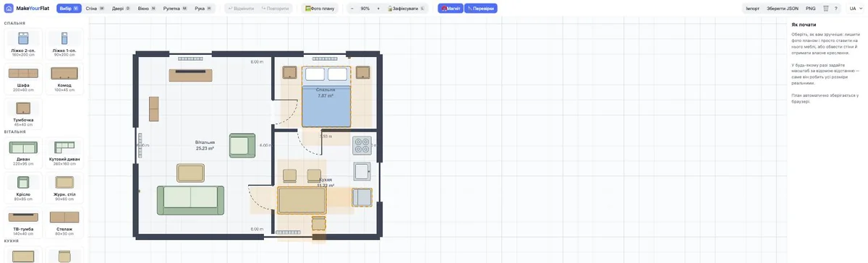The image size is (868, 263).
Task: Export plan as PNG
Action: pos(810,8)
